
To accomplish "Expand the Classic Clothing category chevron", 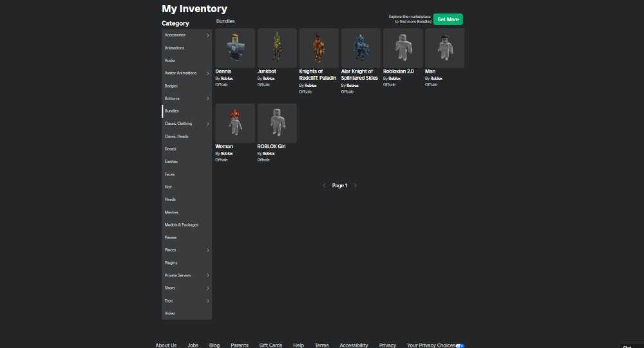I will [208, 124].
